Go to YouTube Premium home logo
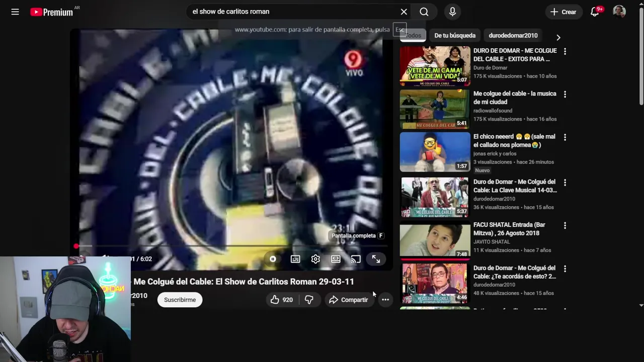Screen dimensions: 644x362 pos(52,12)
